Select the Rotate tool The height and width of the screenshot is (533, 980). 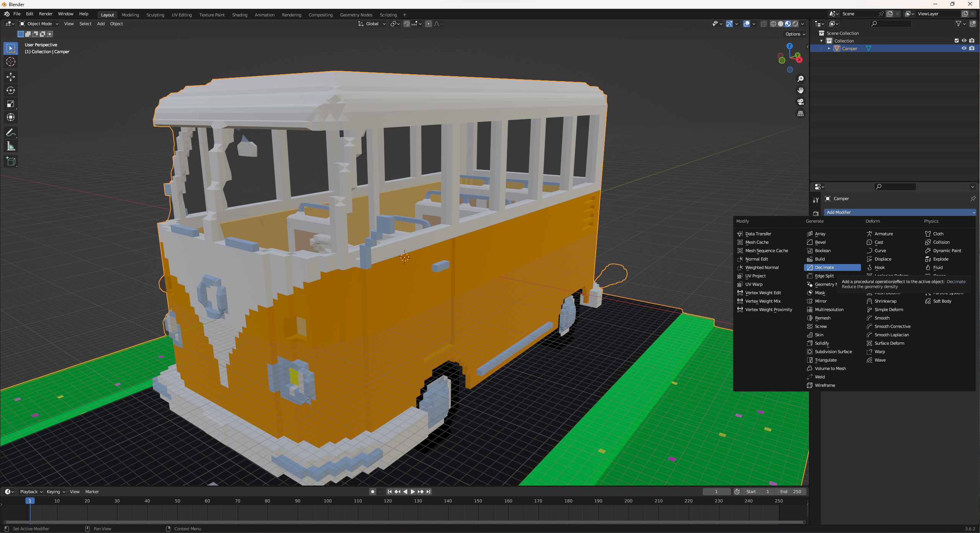point(11,90)
